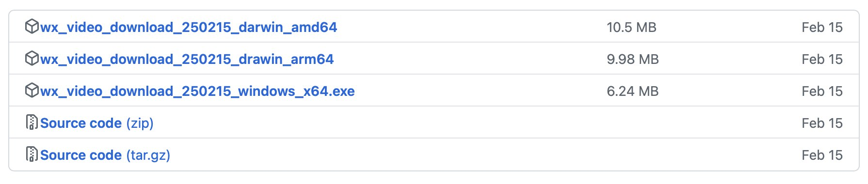Click package icon beside drawin_arm64 asset
Viewport: 868px width, 184px height.
pyautogui.click(x=32, y=58)
